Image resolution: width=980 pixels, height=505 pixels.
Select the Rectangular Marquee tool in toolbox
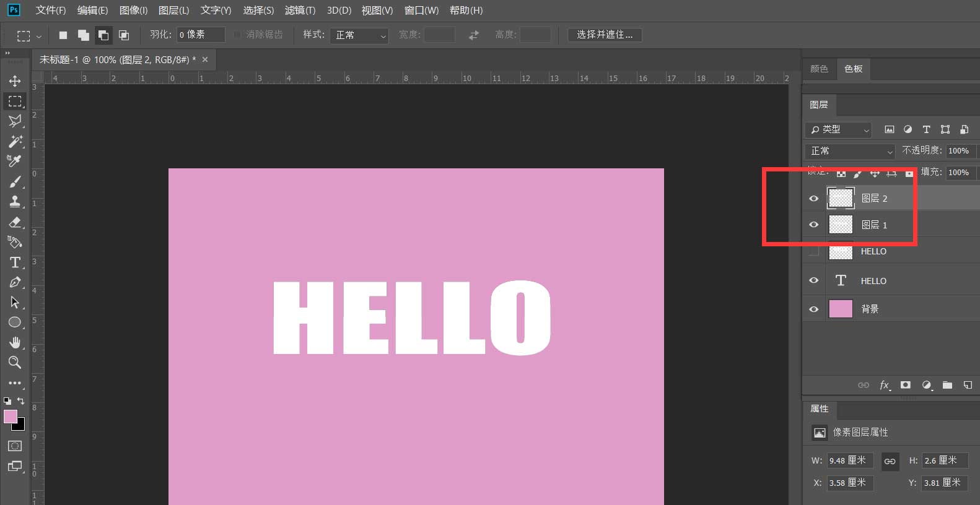pyautogui.click(x=15, y=101)
